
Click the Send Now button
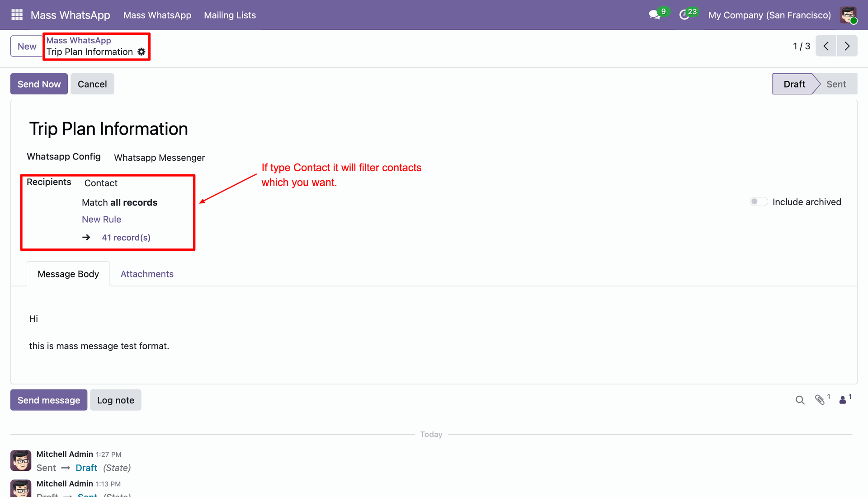coord(39,84)
